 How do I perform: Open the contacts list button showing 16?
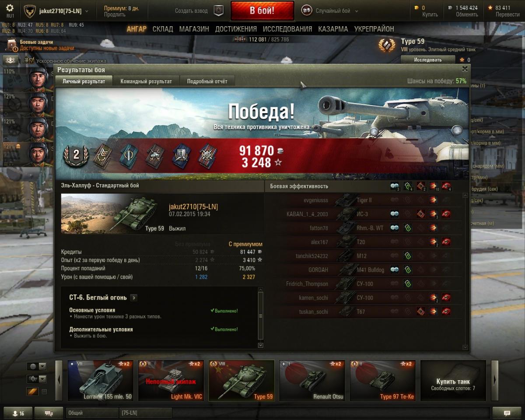click(18, 413)
